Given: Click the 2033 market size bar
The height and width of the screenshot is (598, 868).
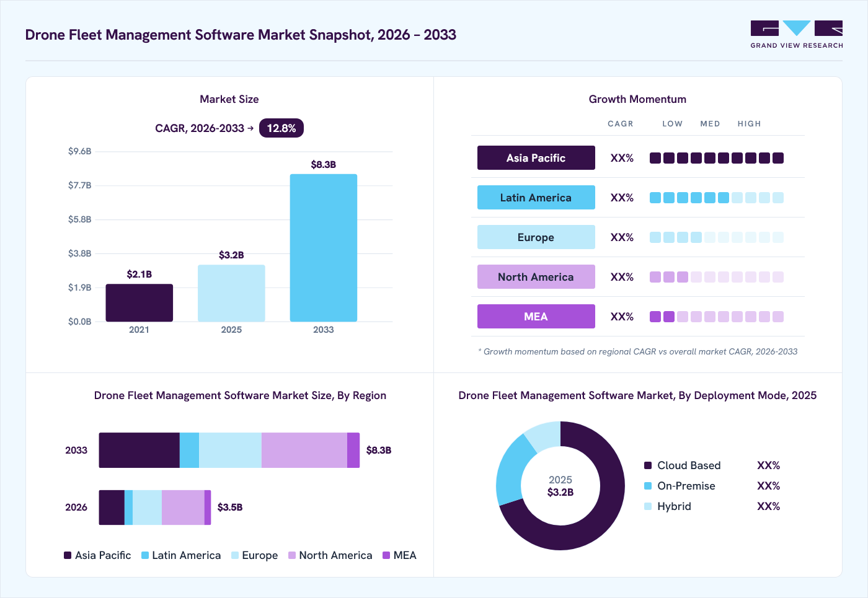Looking at the screenshot, I should coord(324,248).
